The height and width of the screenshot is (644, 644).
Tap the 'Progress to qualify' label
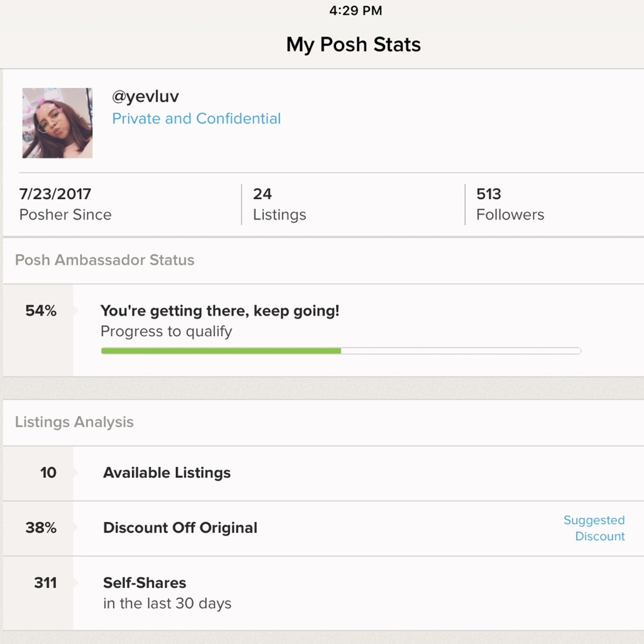click(166, 332)
